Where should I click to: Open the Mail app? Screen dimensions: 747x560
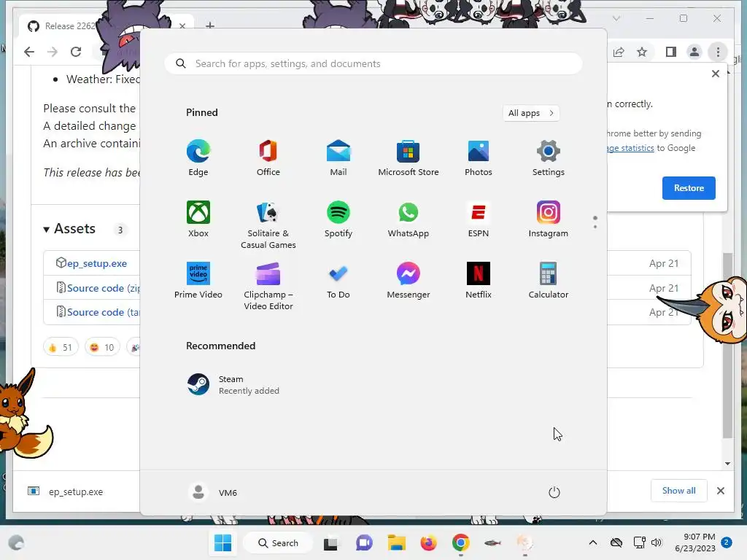click(x=338, y=158)
